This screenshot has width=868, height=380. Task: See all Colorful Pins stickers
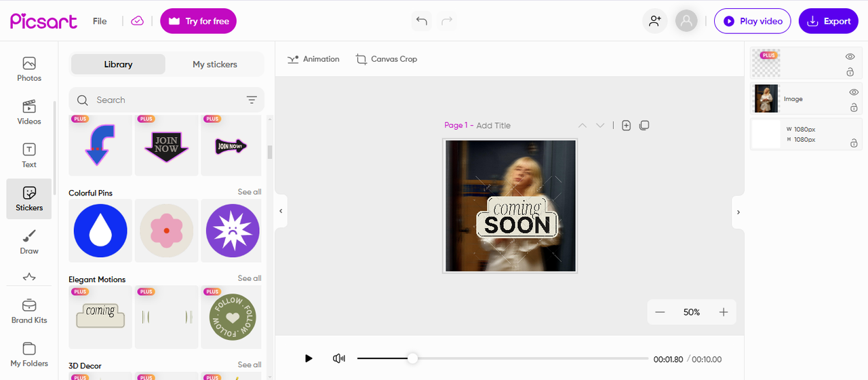249,192
